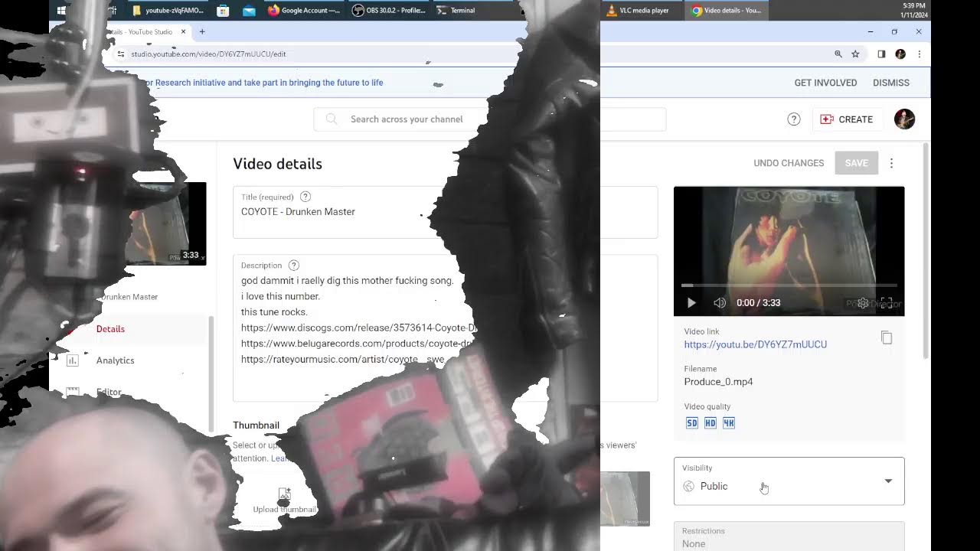The height and width of the screenshot is (551, 980).
Task: Click the channel avatar in YouTube Studio header
Action: point(904,119)
